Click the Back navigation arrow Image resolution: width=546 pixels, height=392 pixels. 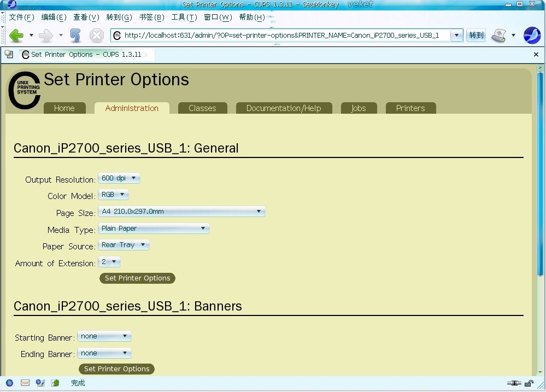pos(16,35)
